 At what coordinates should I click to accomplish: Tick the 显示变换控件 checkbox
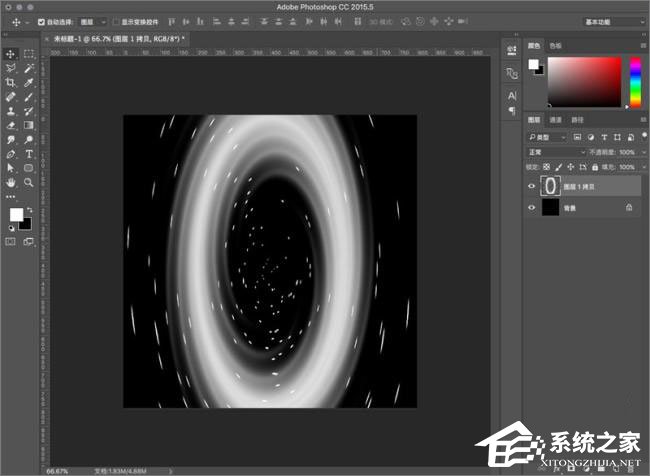[115, 21]
